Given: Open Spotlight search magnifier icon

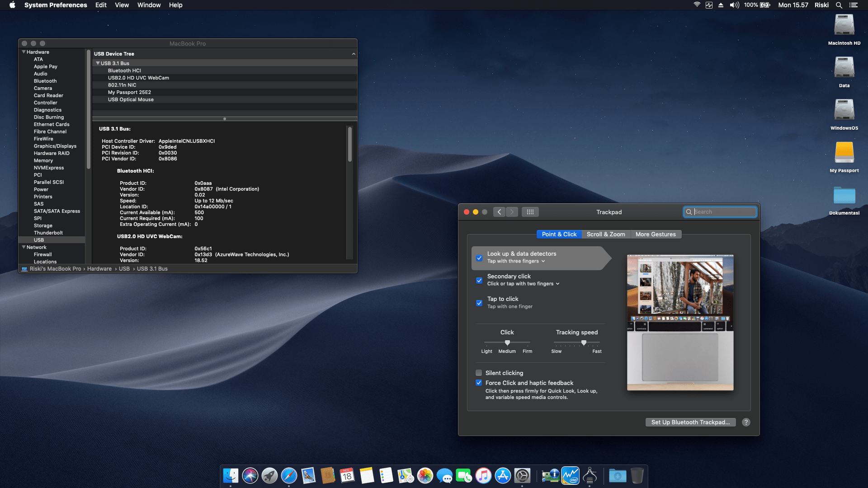Looking at the screenshot, I should 839,5.
